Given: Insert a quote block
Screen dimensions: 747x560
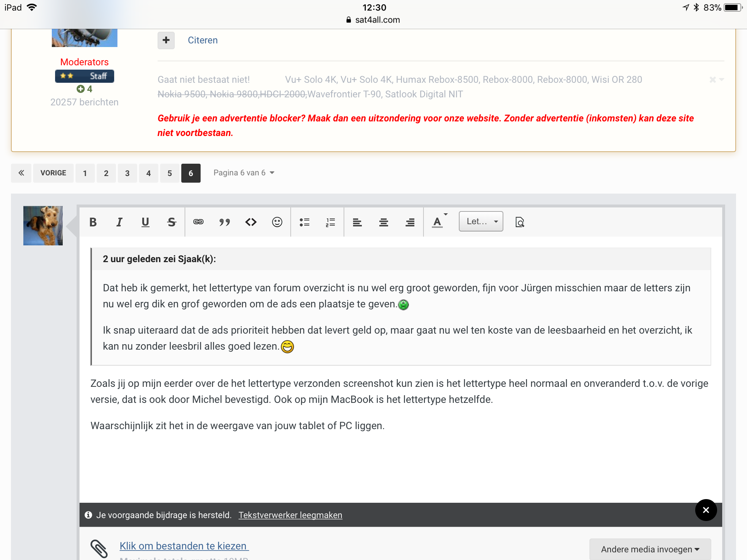Looking at the screenshot, I should coord(225,222).
